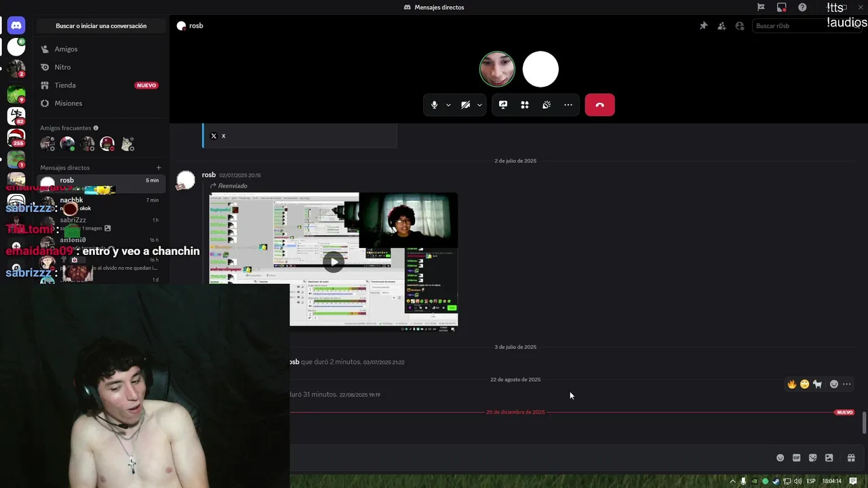
Task: Show hidden system tray icons
Action: 732,481
